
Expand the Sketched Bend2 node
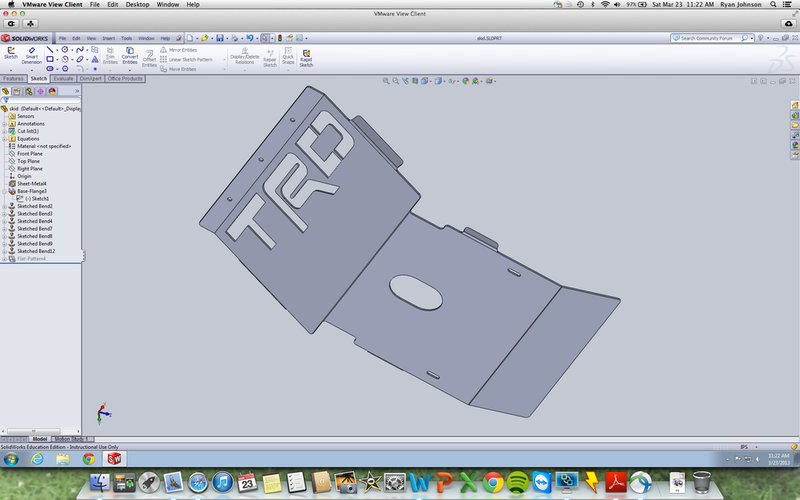pos(4,206)
